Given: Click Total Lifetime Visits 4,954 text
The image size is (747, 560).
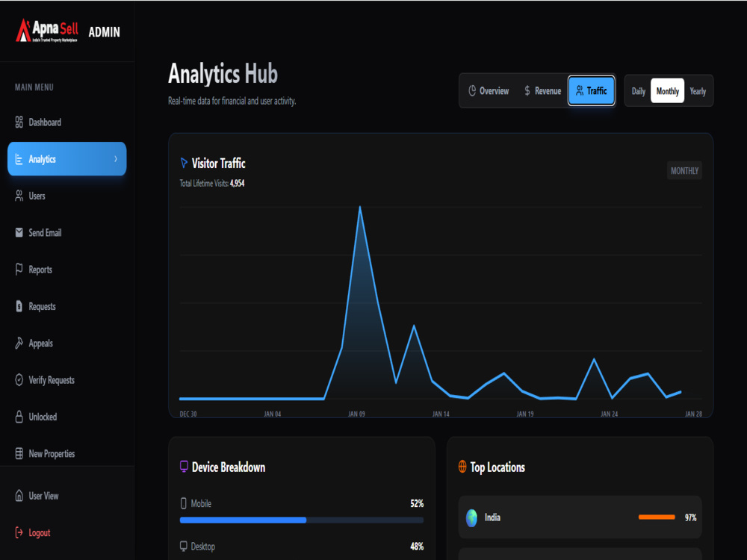Looking at the screenshot, I should [212, 184].
